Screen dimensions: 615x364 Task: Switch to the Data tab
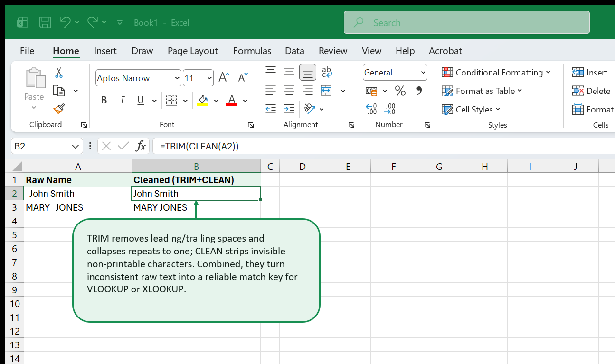(294, 51)
